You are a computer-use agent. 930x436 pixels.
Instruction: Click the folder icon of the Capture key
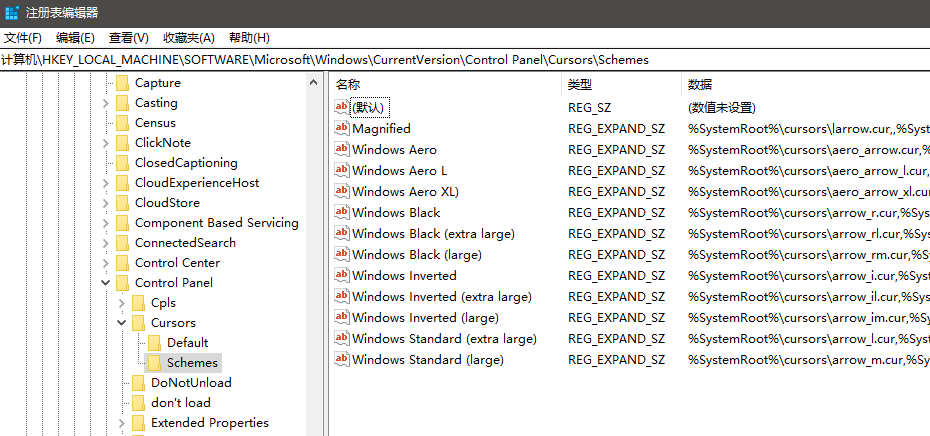[x=122, y=83]
